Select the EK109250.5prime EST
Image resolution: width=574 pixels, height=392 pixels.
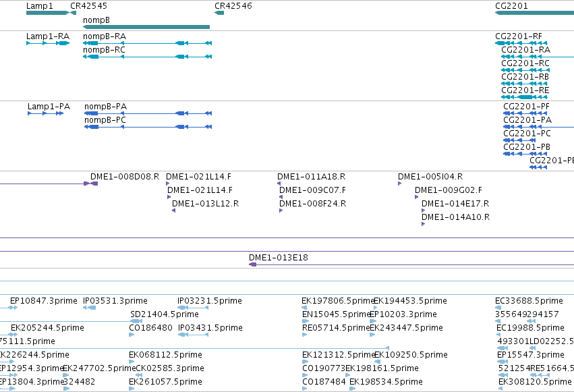click(376, 362)
